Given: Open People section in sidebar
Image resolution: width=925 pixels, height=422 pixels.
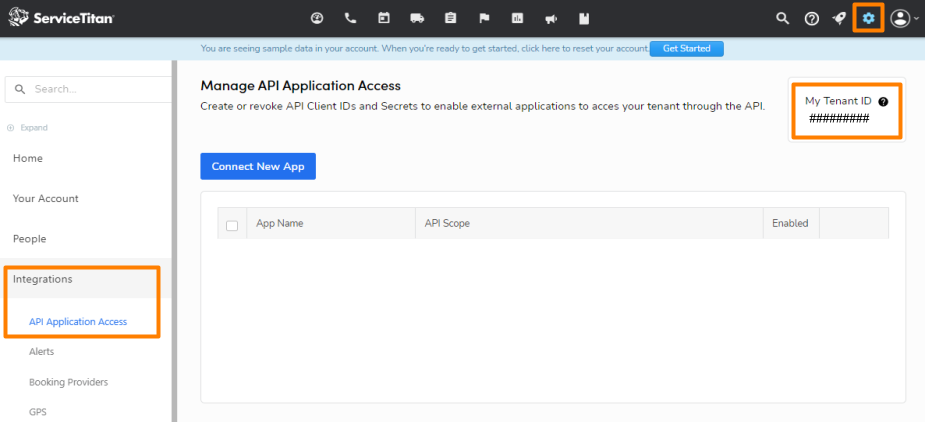Looking at the screenshot, I should point(29,239).
